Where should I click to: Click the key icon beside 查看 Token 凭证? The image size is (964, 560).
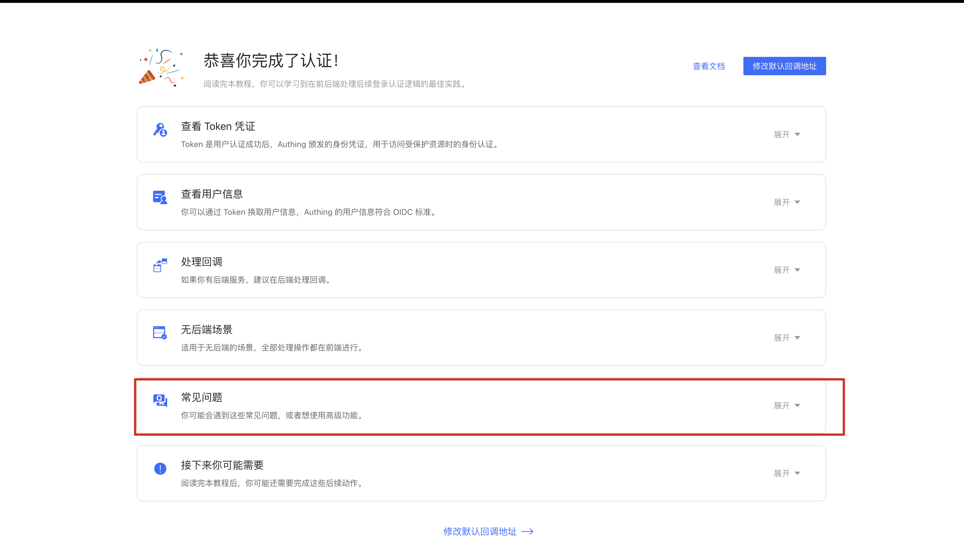[x=160, y=130]
